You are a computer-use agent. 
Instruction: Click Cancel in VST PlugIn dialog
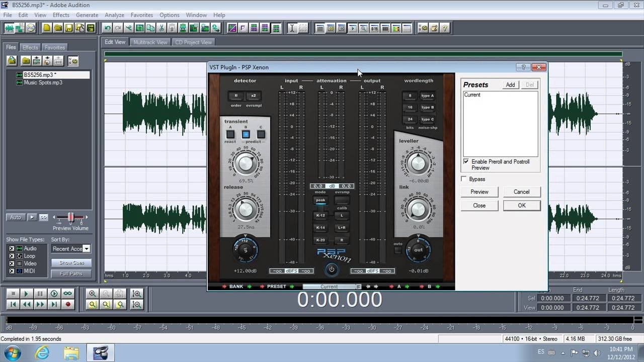[522, 192]
